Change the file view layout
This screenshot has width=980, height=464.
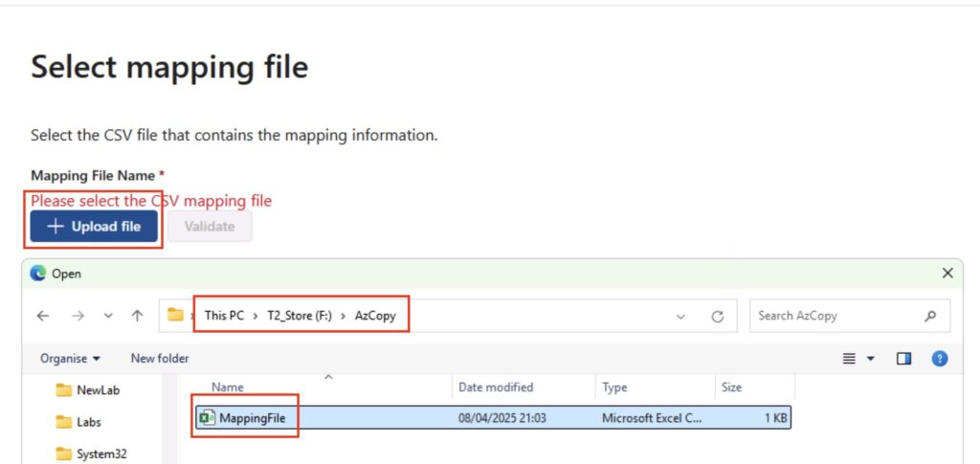pyautogui.click(x=857, y=359)
